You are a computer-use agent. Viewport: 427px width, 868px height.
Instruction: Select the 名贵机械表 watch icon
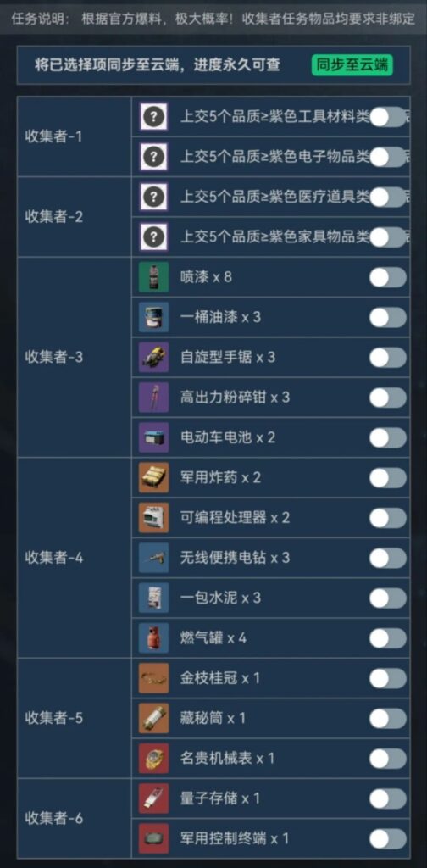coord(153,759)
